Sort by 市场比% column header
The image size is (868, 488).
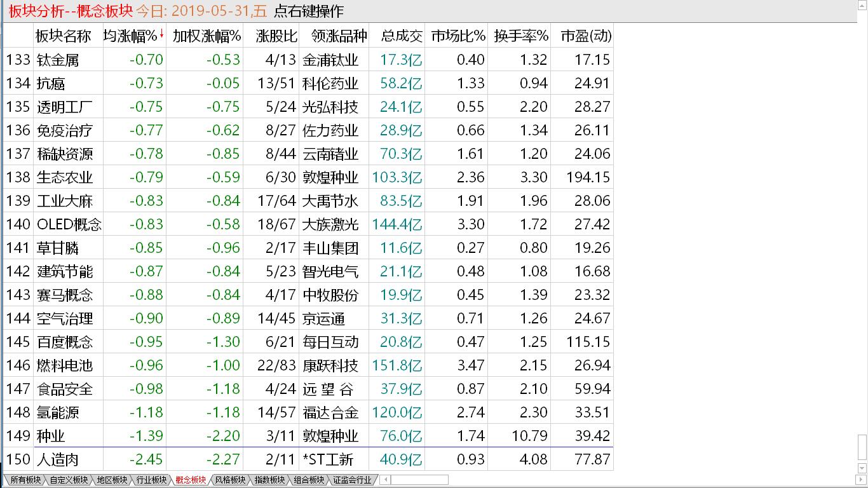pyautogui.click(x=458, y=36)
